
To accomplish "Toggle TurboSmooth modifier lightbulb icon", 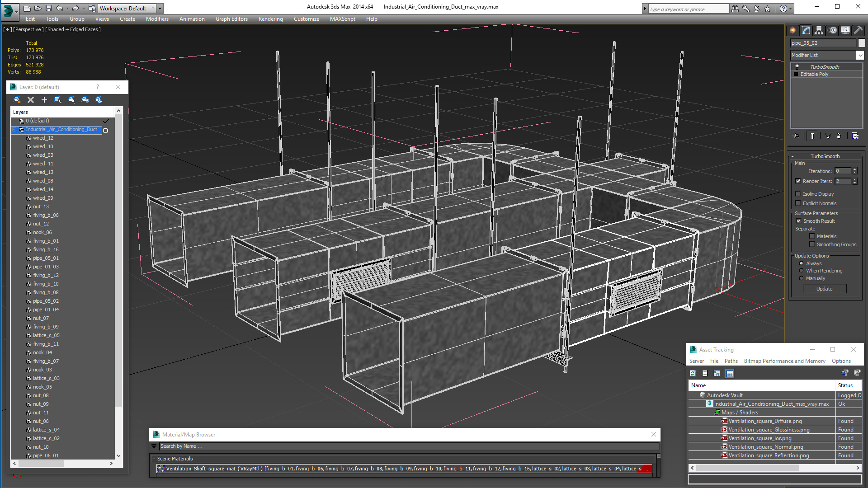I will click(797, 66).
